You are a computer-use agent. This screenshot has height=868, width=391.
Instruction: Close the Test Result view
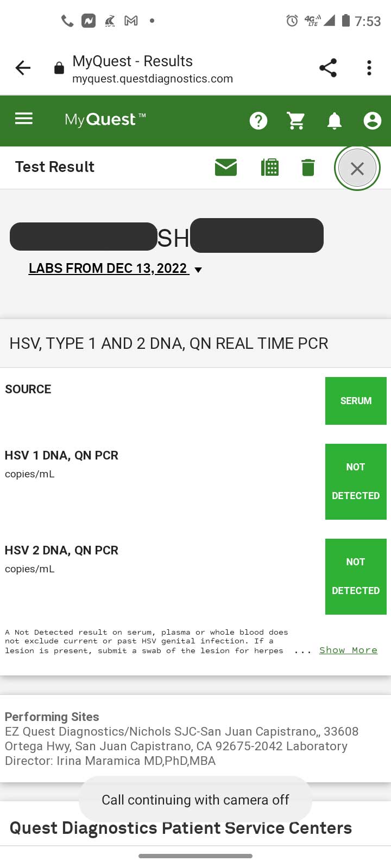(357, 168)
